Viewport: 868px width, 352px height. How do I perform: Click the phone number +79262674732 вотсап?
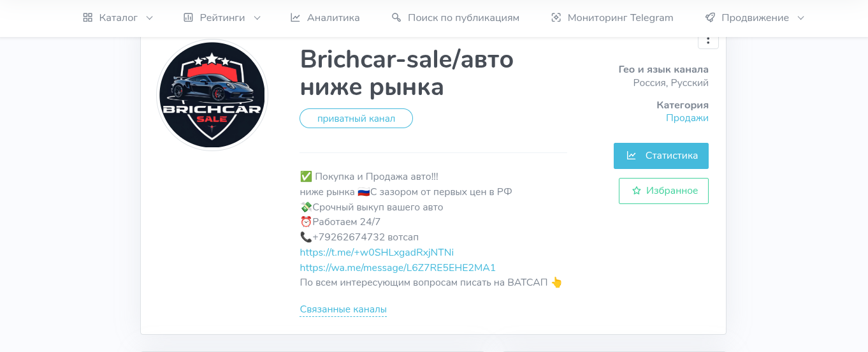pos(359,237)
